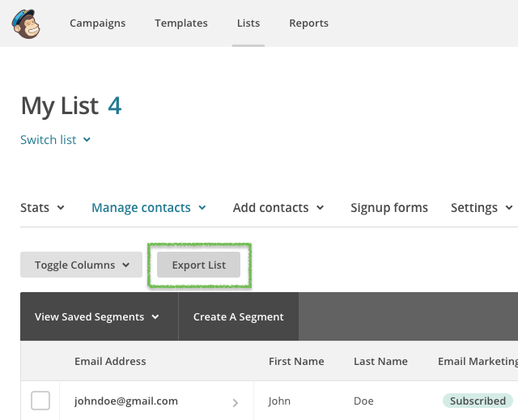Click the Export List button
This screenshot has height=420, width=518.
(x=198, y=265)
